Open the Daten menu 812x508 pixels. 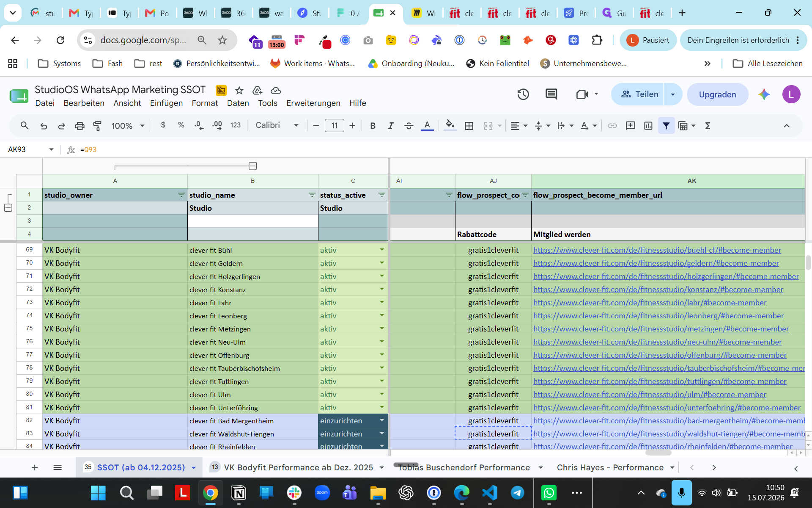[238, 103]
